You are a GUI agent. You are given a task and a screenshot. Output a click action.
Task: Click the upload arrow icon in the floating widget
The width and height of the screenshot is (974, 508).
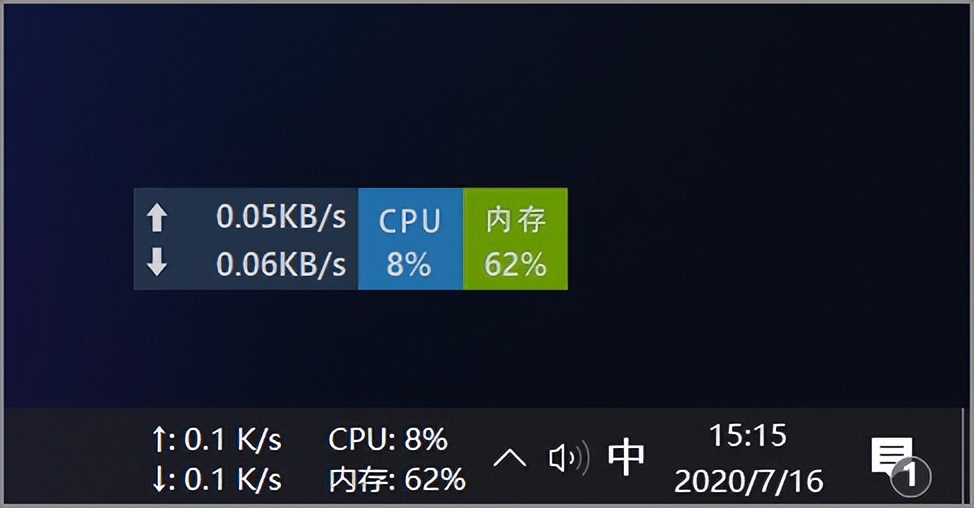click(x=157, y=218)
